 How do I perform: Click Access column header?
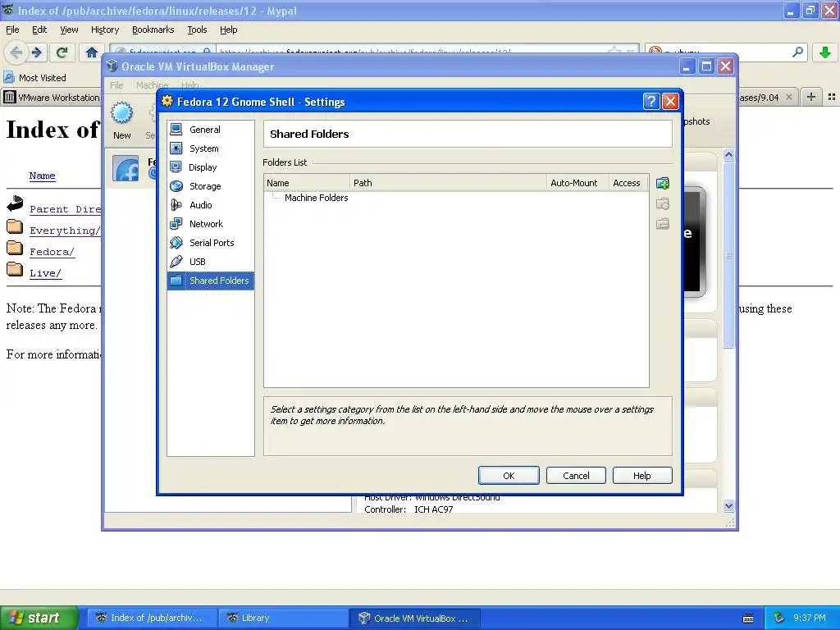click(629, 183)
